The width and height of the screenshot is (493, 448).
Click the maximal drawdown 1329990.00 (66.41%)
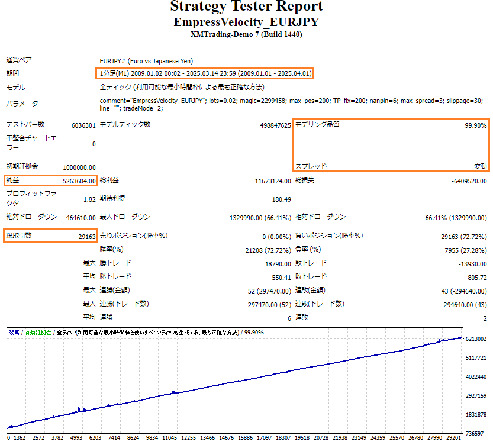click(260, 218)
